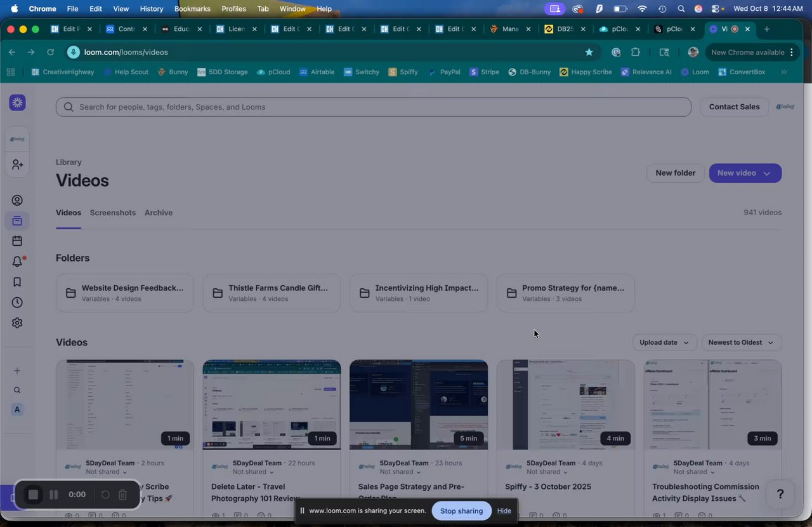The height and width of the screenshot is (527, 812).
Task: Open the watch later clock icon
Action: 17,302
